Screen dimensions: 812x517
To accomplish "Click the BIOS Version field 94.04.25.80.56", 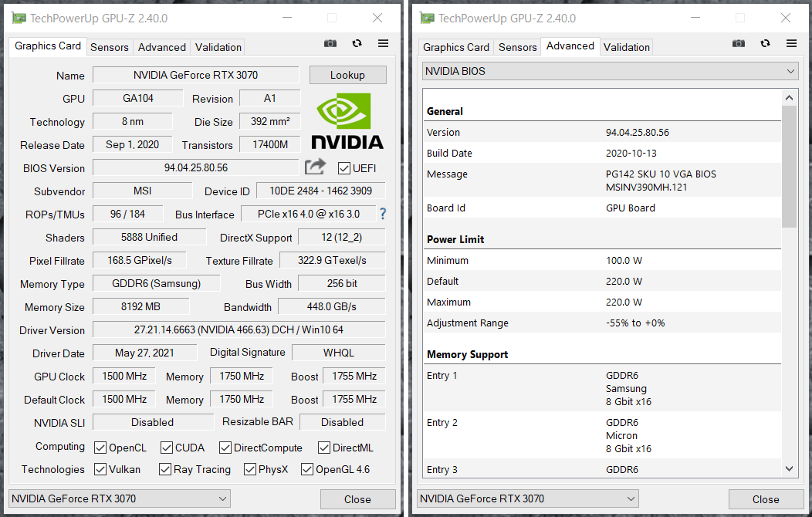I will [196, 167].
